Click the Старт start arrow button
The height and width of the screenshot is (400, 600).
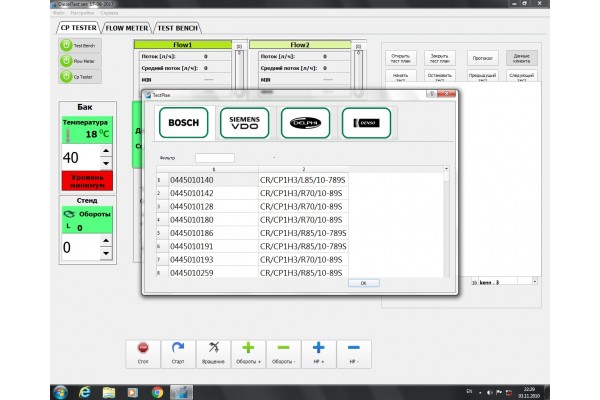(178, 351)
